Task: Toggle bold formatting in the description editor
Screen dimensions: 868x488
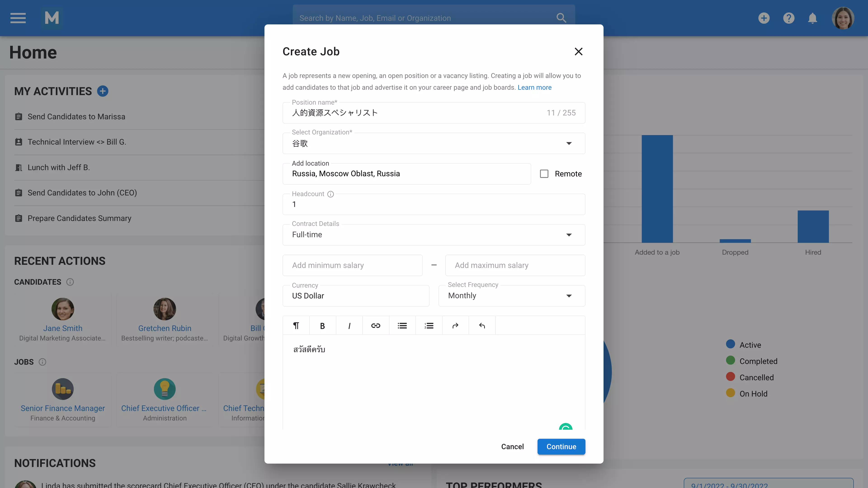Action: (322, 325)
